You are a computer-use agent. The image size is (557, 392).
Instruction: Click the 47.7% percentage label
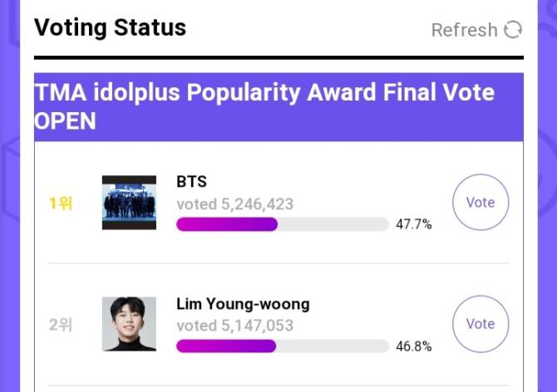(x=414, y=224)
